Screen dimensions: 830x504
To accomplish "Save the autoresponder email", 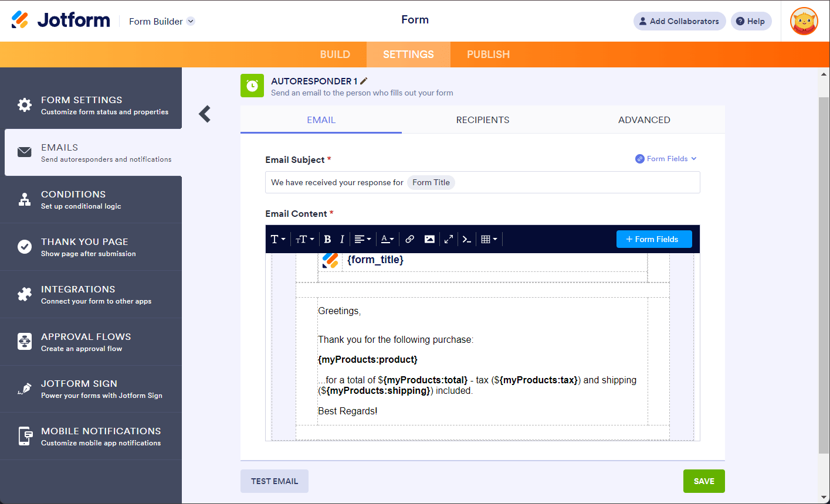I will (x=704, y=481).
